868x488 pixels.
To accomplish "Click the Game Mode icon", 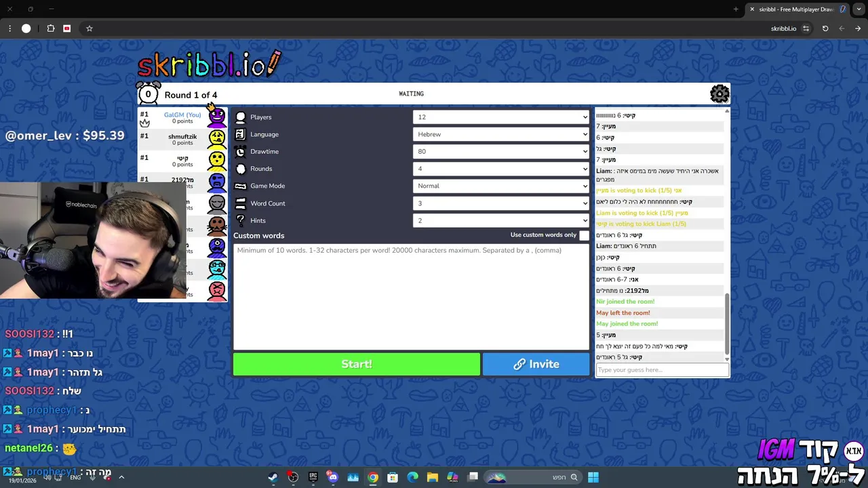I will tap(240, 186).
